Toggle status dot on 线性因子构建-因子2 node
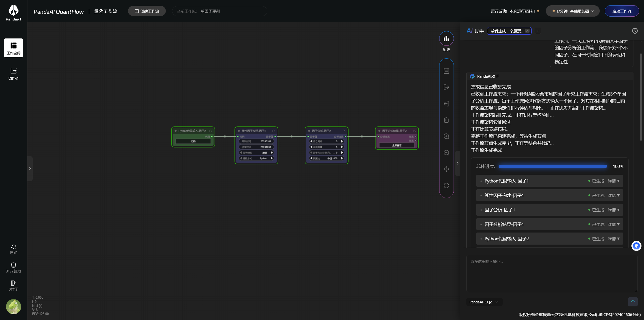Viewport: 644px width, 320px height. 239,131
